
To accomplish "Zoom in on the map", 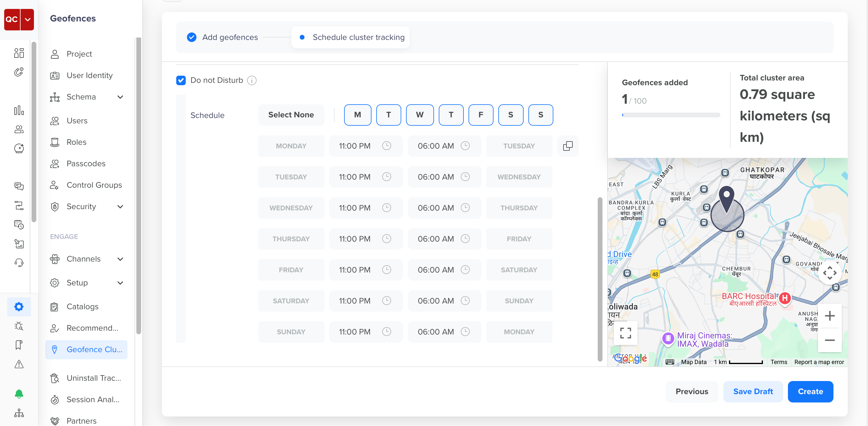I will coord(830,316).
